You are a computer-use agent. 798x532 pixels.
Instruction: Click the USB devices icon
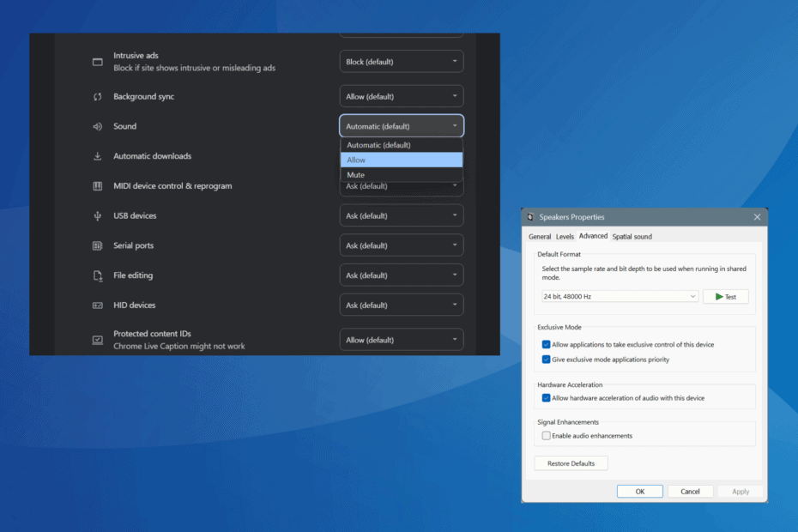pyautogui.click(x=98, y=216)
